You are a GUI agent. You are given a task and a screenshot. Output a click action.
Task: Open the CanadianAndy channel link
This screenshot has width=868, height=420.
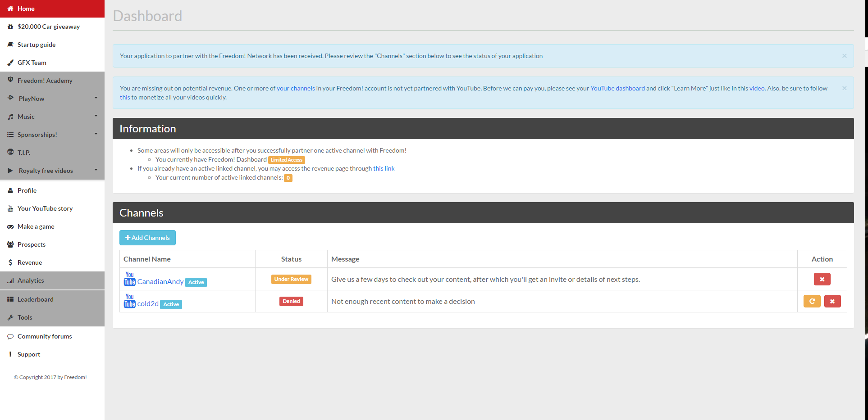tap(160, 281)
